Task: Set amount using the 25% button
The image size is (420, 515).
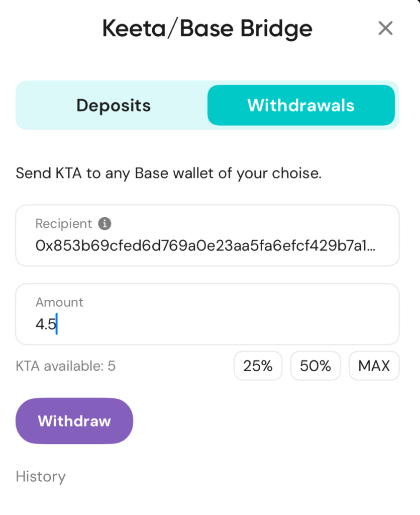Action: [x=258, y=366]
